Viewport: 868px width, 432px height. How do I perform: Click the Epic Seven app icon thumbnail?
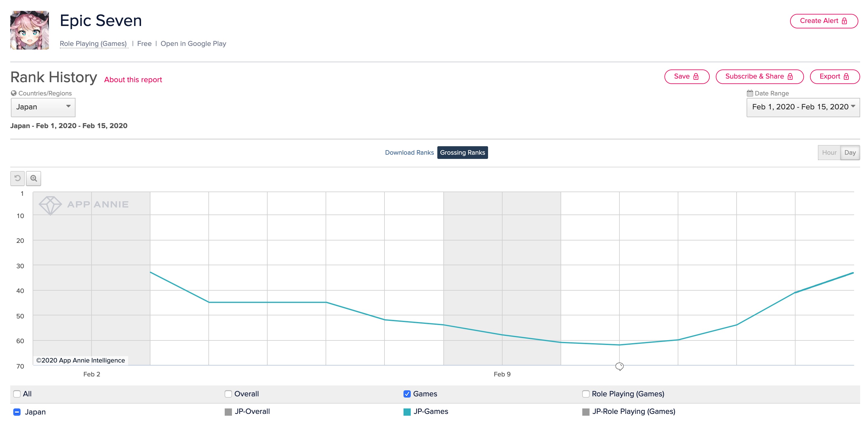click(30, 30)
